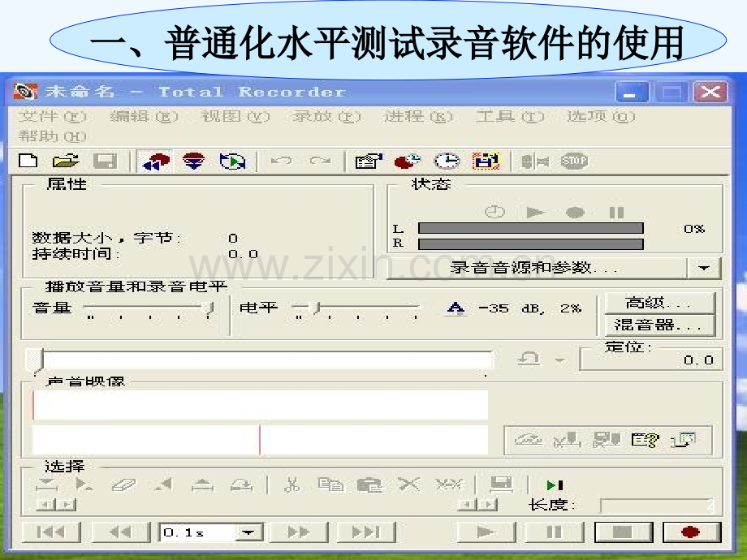Image resolution: width=747 pixels, height=560 pixels.
Task: Click the upper sound image waveform area
Action: point(260,405)
